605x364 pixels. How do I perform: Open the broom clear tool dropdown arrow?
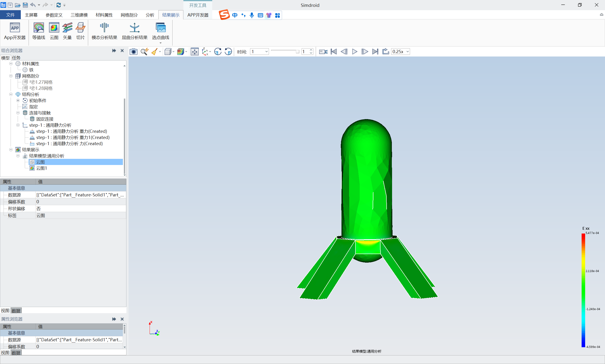pos(160,52)
